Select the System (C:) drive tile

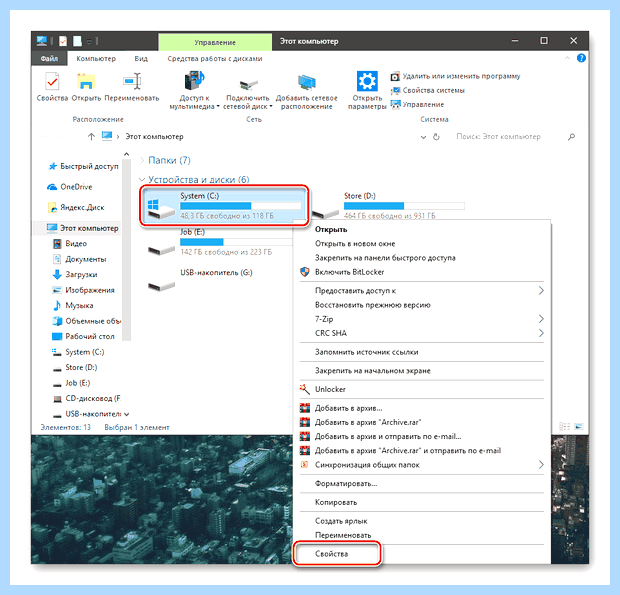[x=224, y=205]
